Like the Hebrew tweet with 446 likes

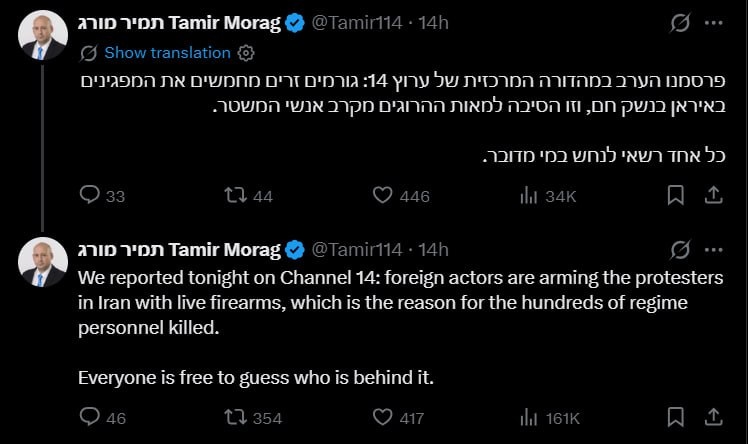(383, 195)
